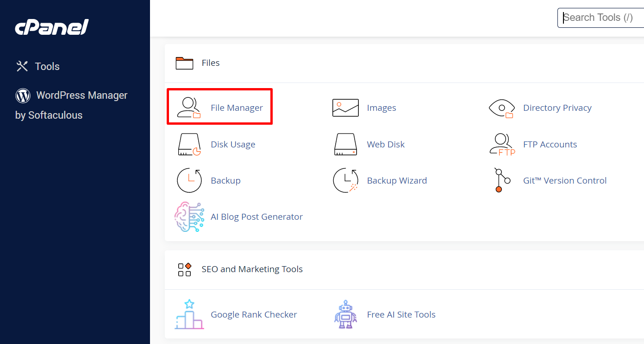Click the Tools wrench icon in sidebar
The width and height of the screenshot is (644, 344).
[x=22, y=66]
